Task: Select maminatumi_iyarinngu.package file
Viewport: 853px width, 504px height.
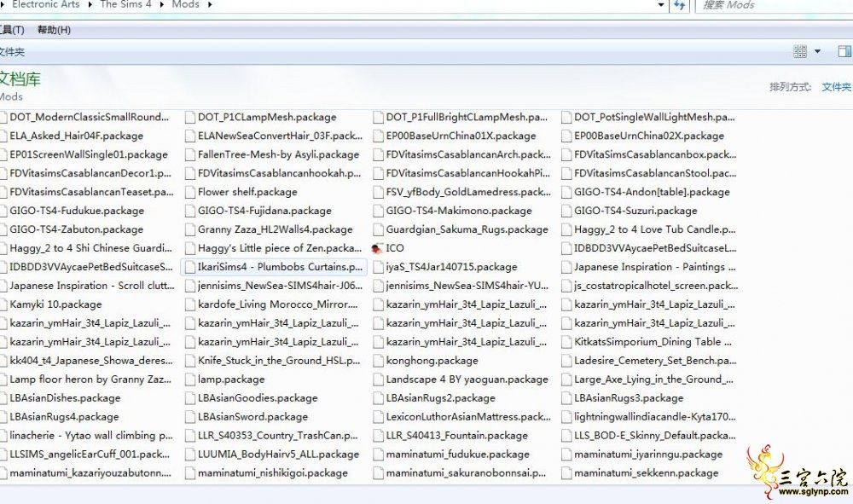Action: [x=642, y=455]
